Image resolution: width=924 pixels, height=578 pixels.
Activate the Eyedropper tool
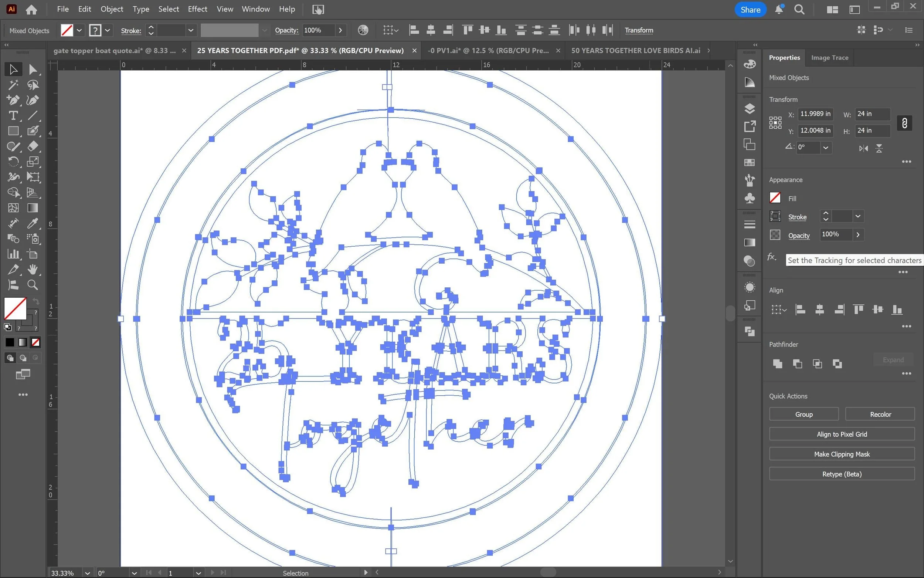[33, 223]
